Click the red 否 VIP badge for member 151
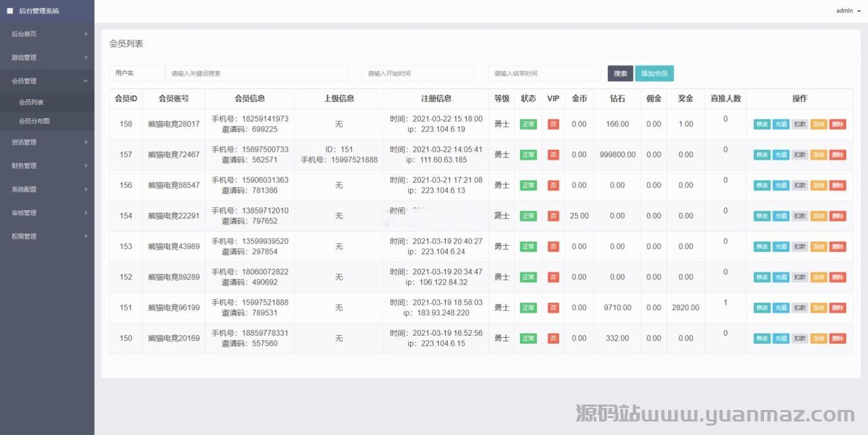Viewport: 868px width, 435px height. (553, 308)
